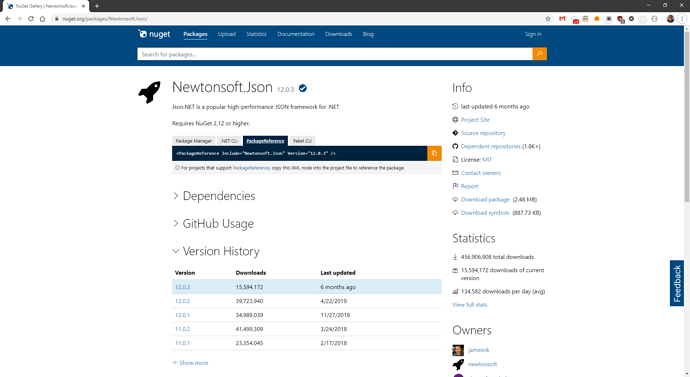Open the MIT license link
690x377 pixels.
tap(487, 159)
